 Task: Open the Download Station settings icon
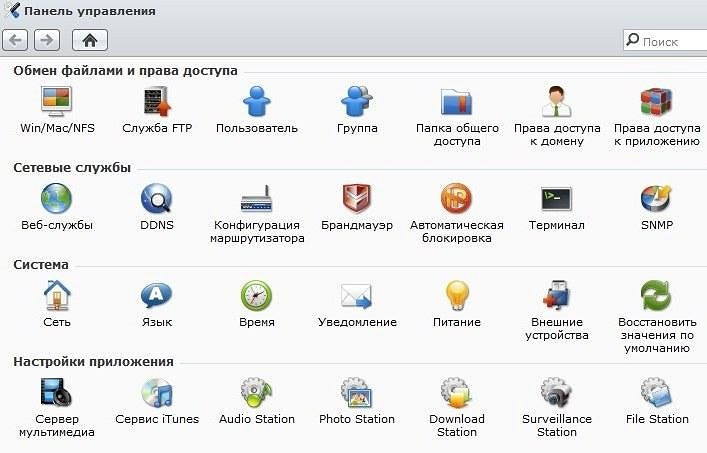456,392
